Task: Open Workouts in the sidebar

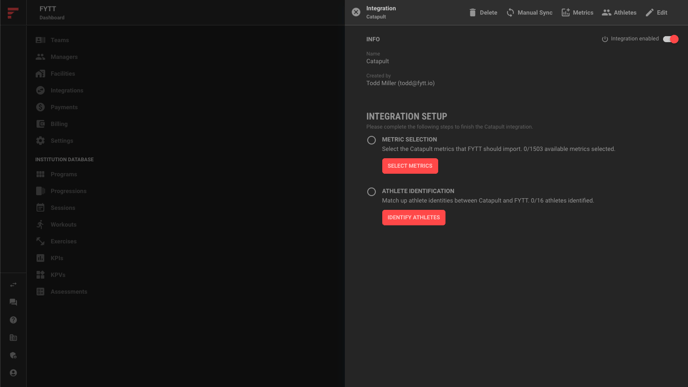Action: [x=63, y=225]
